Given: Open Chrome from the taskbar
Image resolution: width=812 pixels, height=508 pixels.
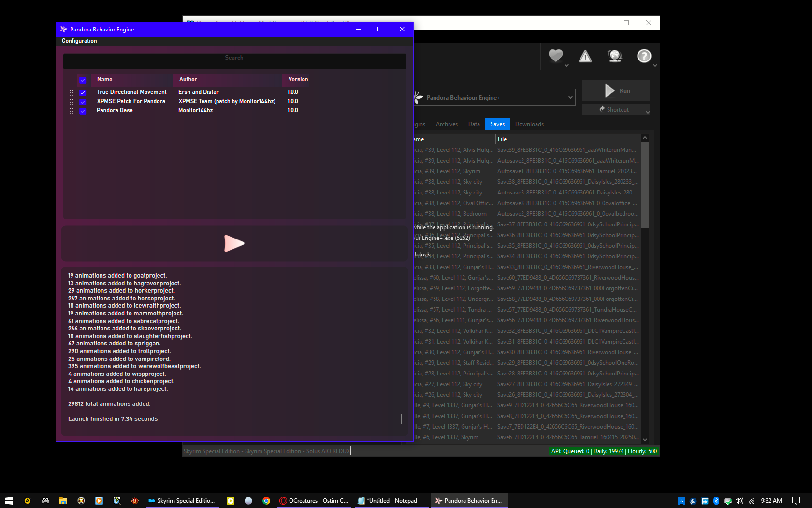Looking at the screenshot, I should tap(266, 501).
